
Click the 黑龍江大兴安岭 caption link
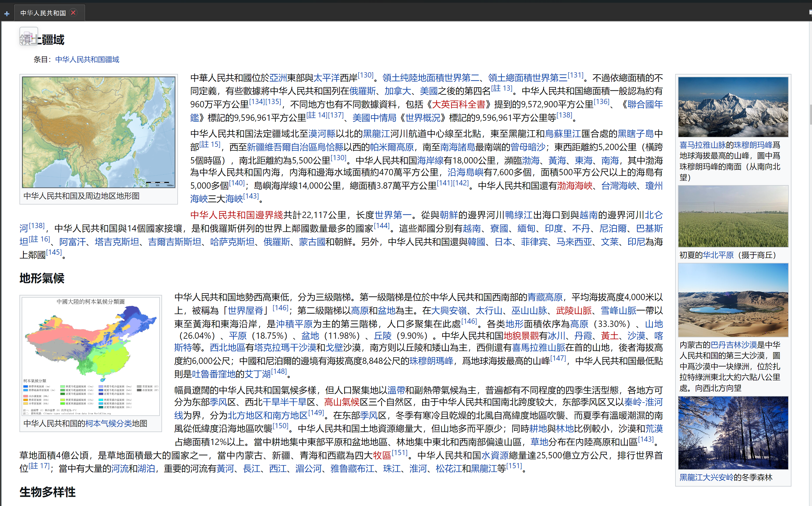pos(706,478)
